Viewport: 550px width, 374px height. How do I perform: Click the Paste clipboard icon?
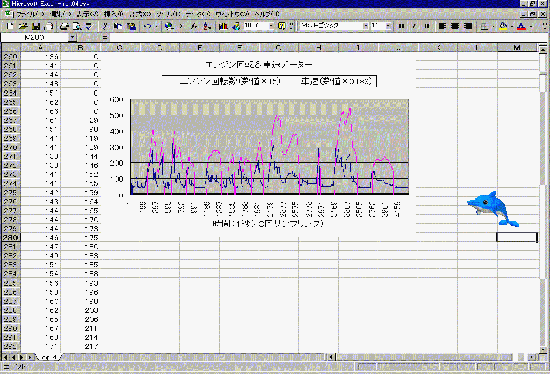click(132, 26)
